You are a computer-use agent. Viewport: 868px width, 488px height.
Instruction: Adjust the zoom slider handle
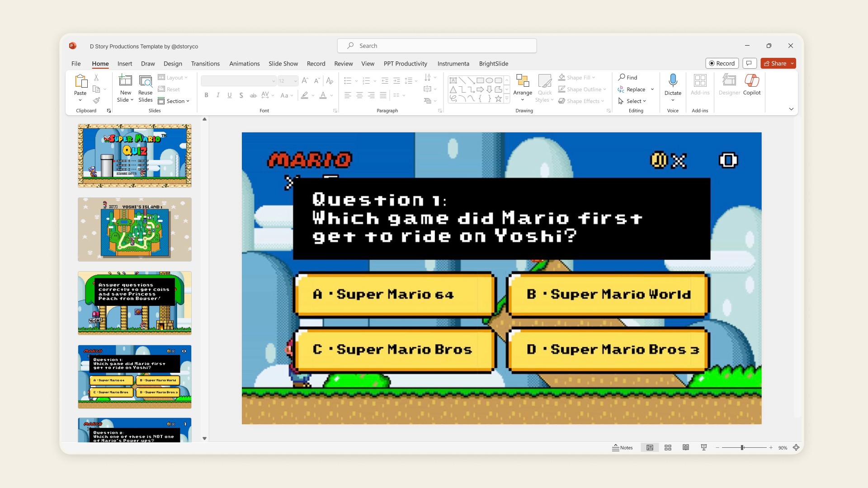pos(742,447)
